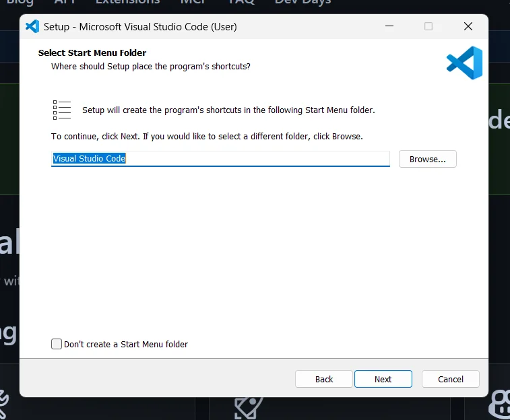Click the VS Code logo in title bar
This screenshot has width=510, height=420.
(x=32, y=27)
